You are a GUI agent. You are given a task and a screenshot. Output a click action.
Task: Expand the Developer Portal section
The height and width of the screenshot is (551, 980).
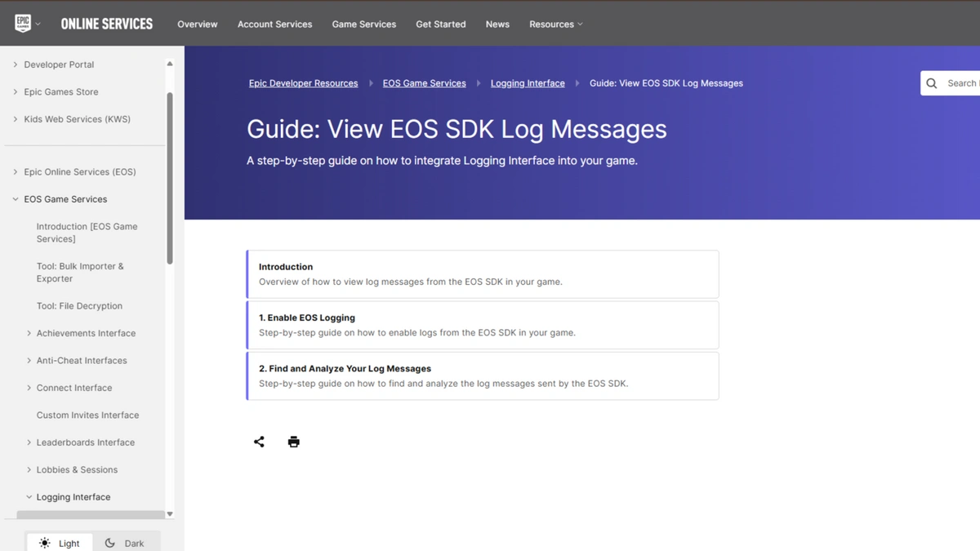(16, 64)
